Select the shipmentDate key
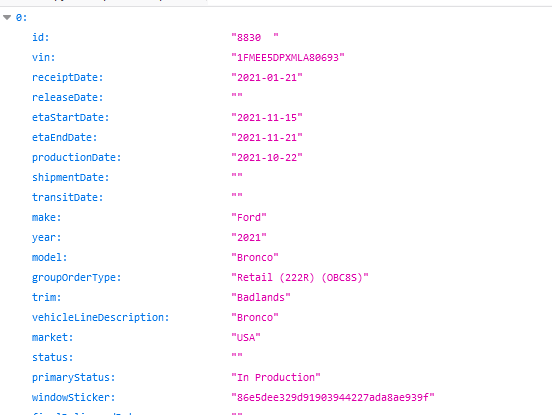Image resolution: width=552 pixels, height=415 pixels. (x=70, y=177)
